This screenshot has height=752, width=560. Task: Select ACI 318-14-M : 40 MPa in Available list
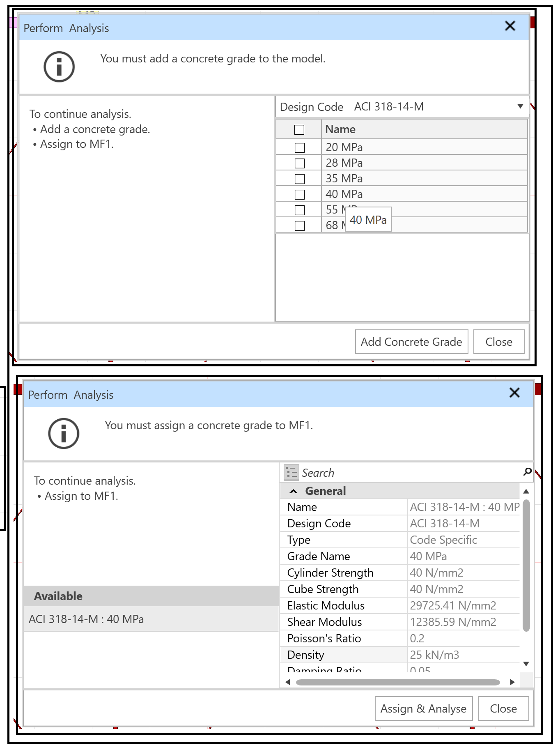(151, 619)
